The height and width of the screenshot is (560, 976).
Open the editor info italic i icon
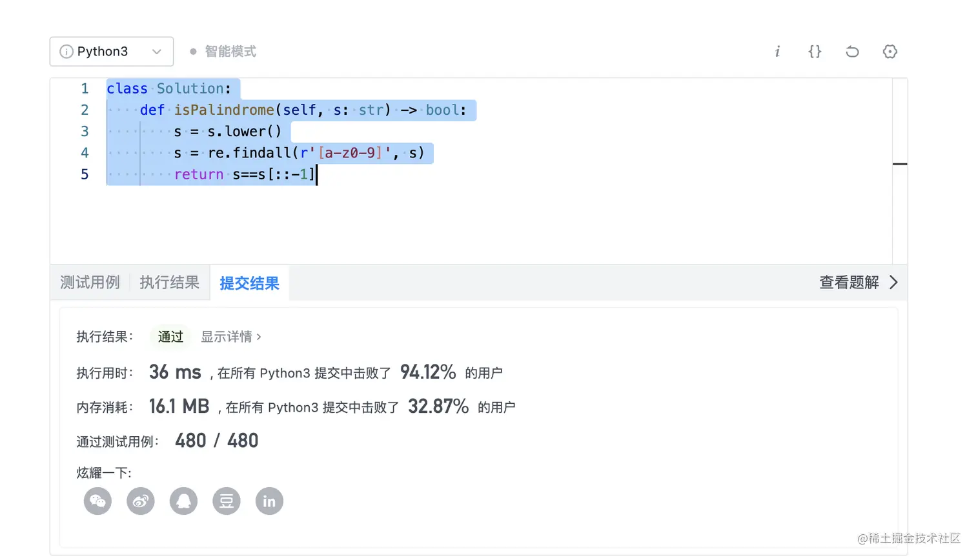tap(777, 52)
